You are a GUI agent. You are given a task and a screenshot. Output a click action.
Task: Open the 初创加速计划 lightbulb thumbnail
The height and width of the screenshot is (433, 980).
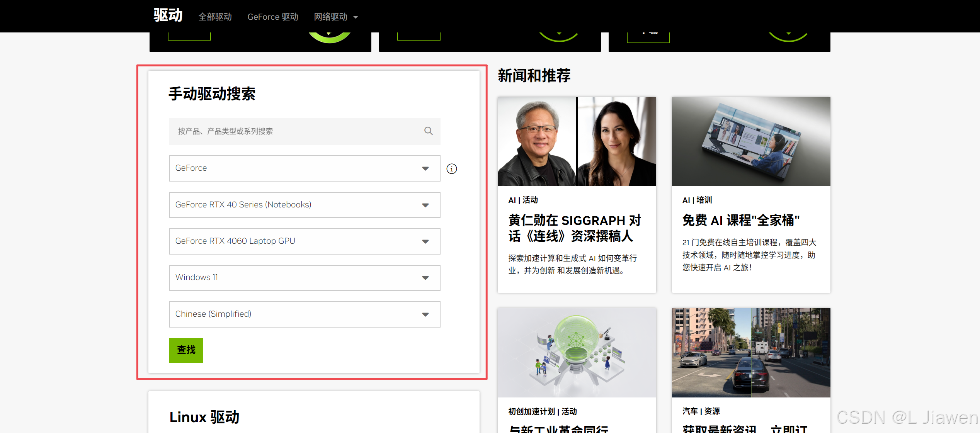pos(577,353)
